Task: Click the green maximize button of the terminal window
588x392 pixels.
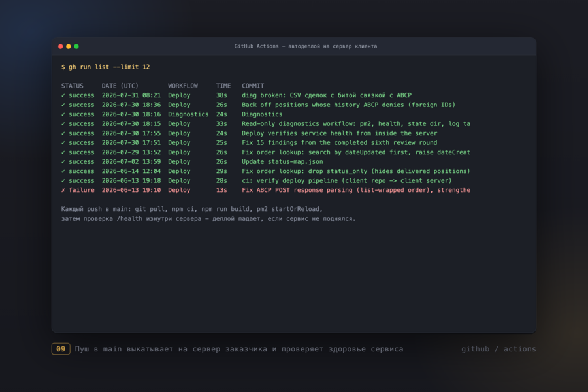Action: (76, 46)
